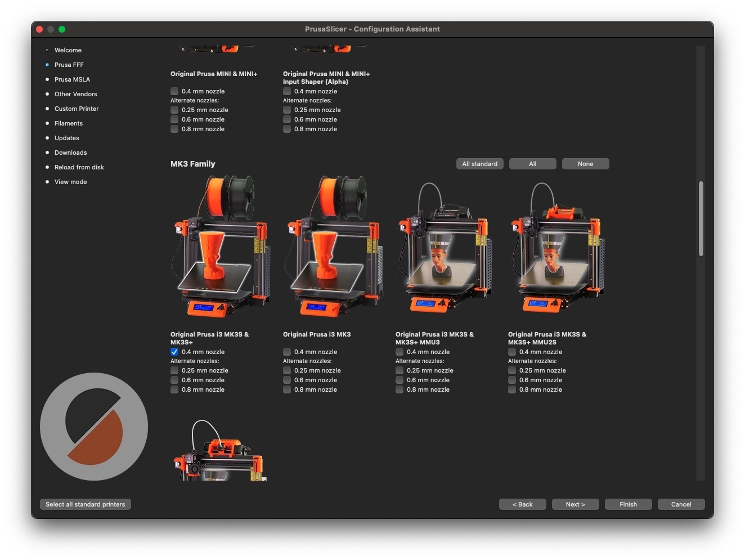Image resolution: width=745 pixels, height=560 pixels.
Task: Check 0.6 mm nozzle for Prusa MINI & MINI+
Action: click(x=174, y=119)
